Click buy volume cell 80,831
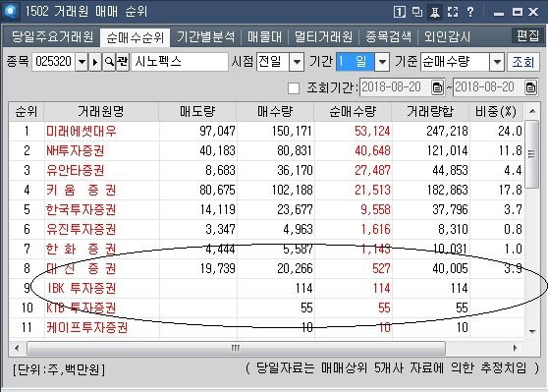548x392 pixels. [295, 150]
